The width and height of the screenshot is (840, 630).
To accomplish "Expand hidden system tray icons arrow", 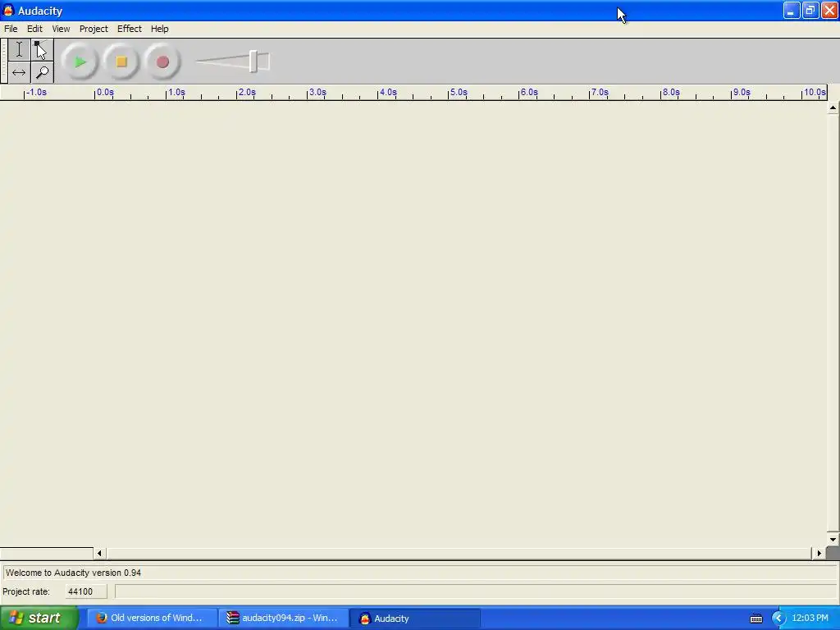I will [x=778, y=619].
